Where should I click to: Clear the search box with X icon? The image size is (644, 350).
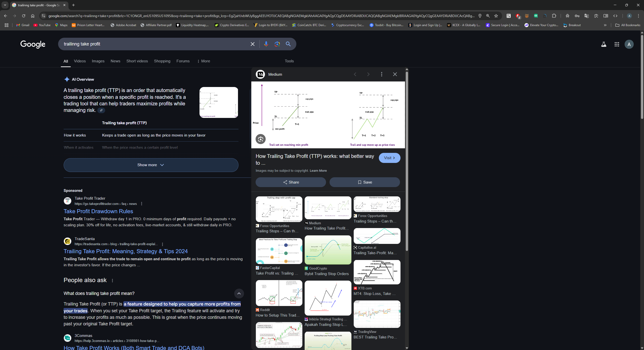click(x=253, y=44)
